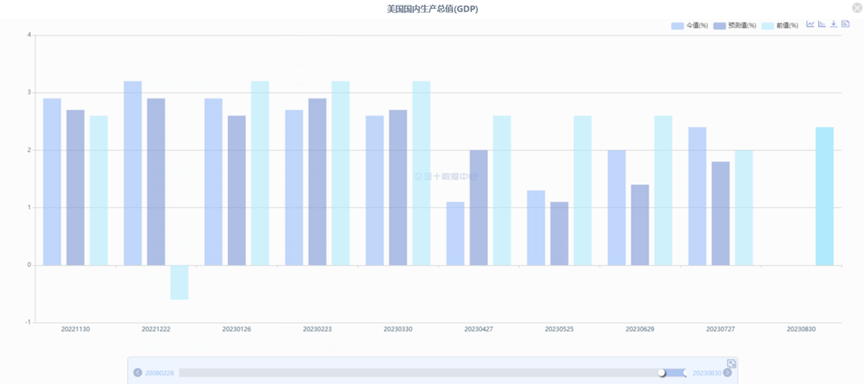Click the 预测值 bar for 20230330
The height and width of the screenshot is (384, 864).
click(x=398, y=188)
